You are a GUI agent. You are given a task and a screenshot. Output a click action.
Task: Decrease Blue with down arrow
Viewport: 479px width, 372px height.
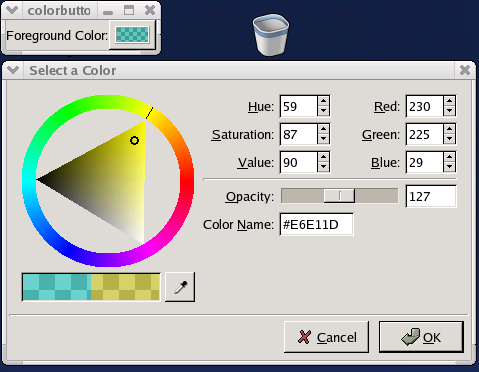(x=449, y=167)
